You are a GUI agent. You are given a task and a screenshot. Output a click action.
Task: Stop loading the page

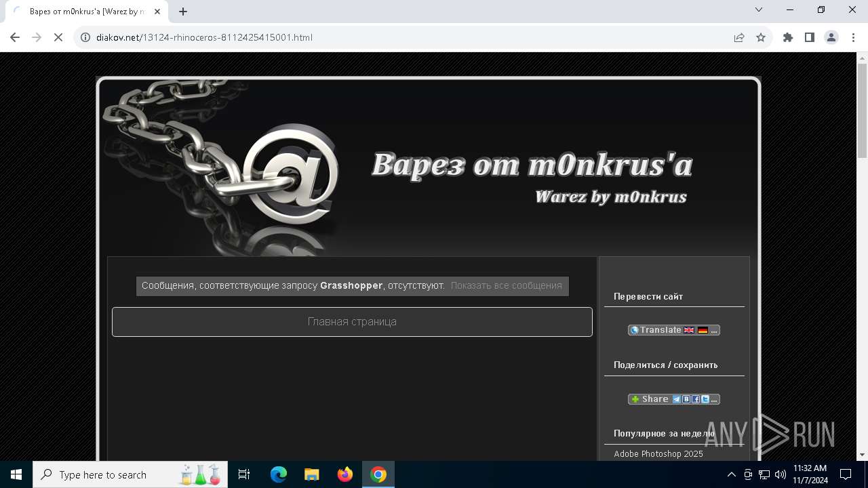click(x=58, y=37)
